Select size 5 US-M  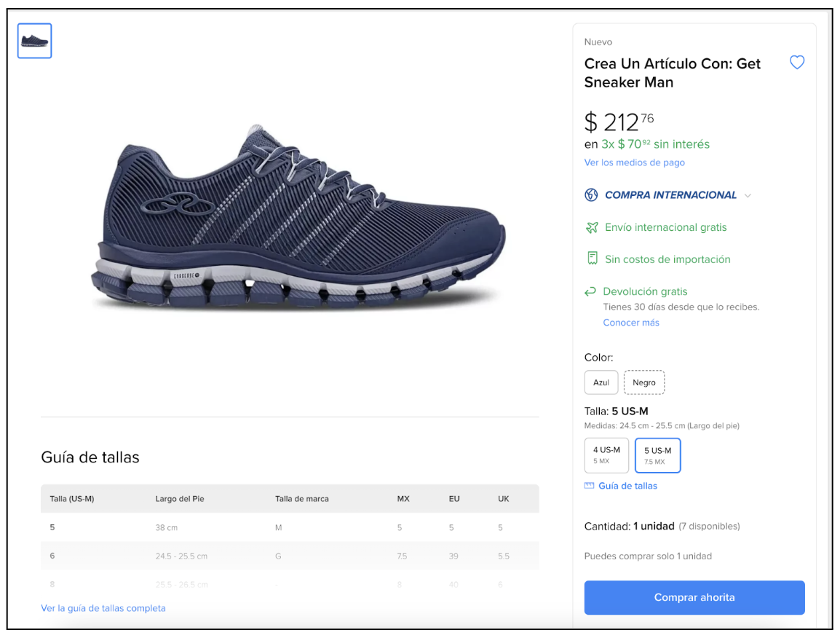pos(657,455)
